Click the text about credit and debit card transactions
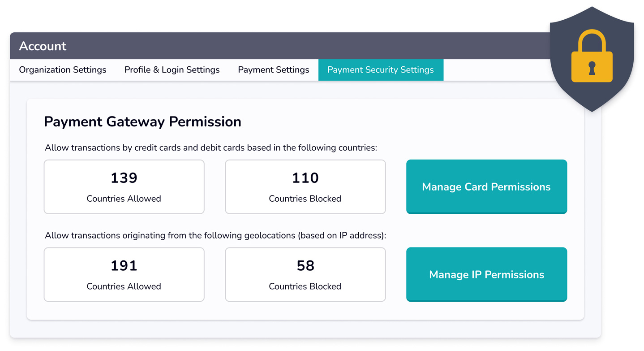Image resolution: width=644 pixels, height=351 pixels. 211,147
